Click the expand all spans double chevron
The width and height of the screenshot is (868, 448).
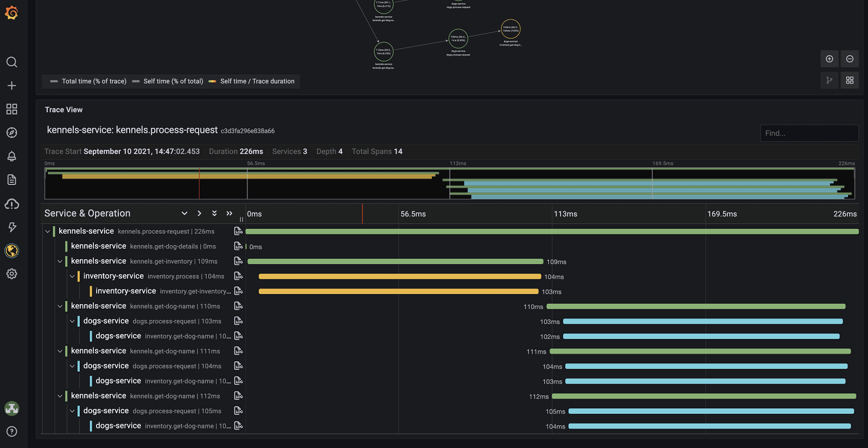[214, 214]
